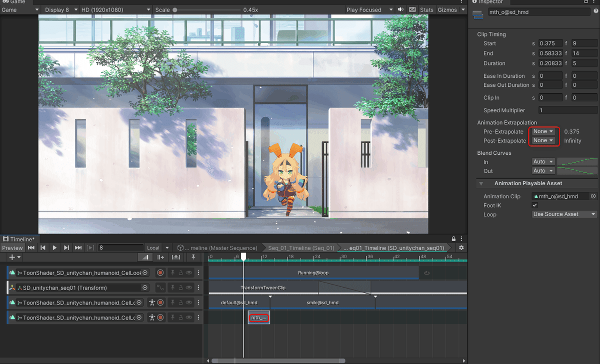Toggle the Replace edit mode icon
The image size is (600, 364).
(x=176, y=257)
